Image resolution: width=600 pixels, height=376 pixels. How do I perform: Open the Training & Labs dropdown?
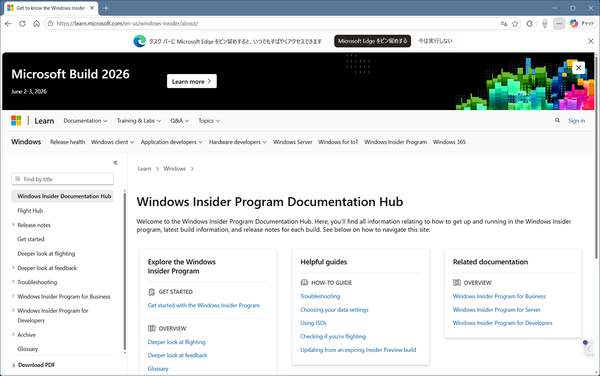pos(139,120)
